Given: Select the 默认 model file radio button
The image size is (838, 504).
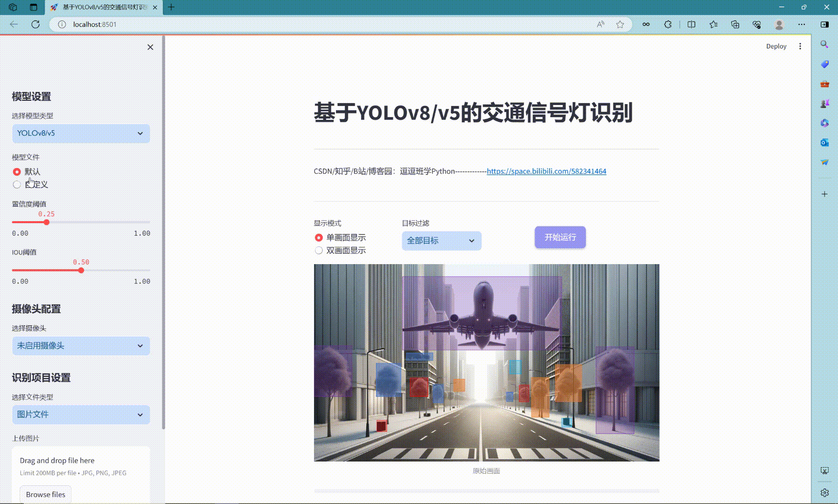Looking at the screenshot, I should (17, 172).
